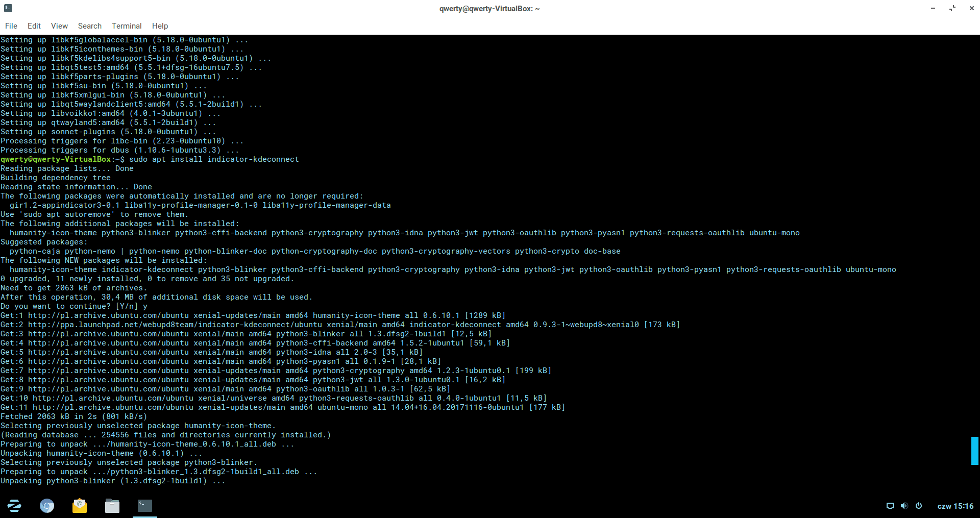Close the terminal window

pos(971,8)
